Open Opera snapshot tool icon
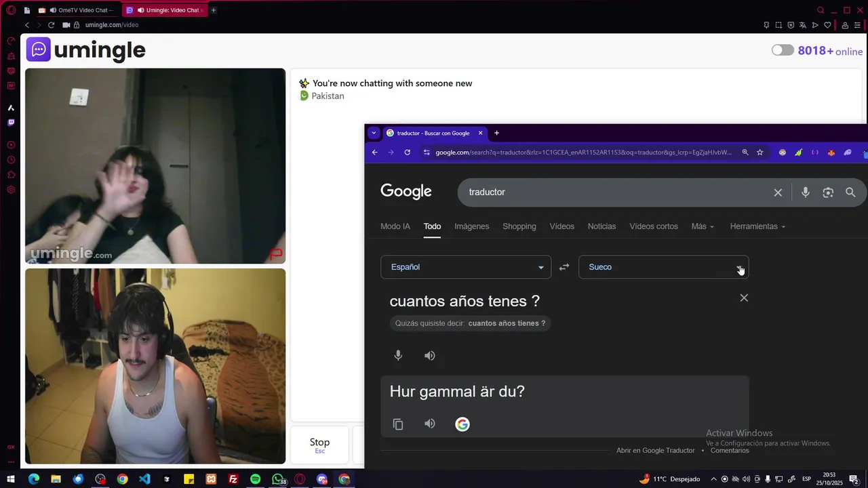 coord(778,25)
